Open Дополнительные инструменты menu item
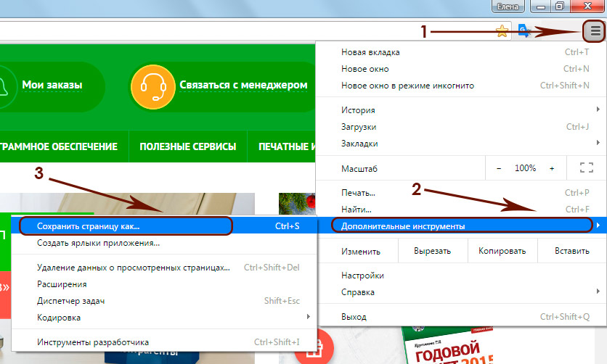Screen dimensions: 607x364 (x=403, y=226)
